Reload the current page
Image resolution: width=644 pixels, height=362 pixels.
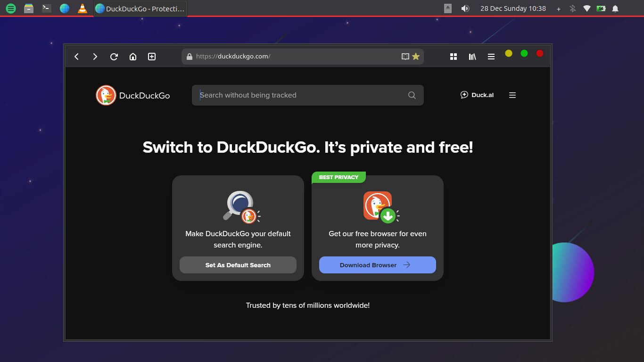click(x=114, y=57)
